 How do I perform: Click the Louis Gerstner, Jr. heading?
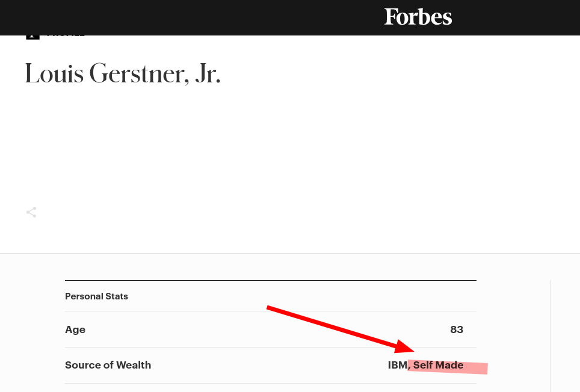(123, 74)
